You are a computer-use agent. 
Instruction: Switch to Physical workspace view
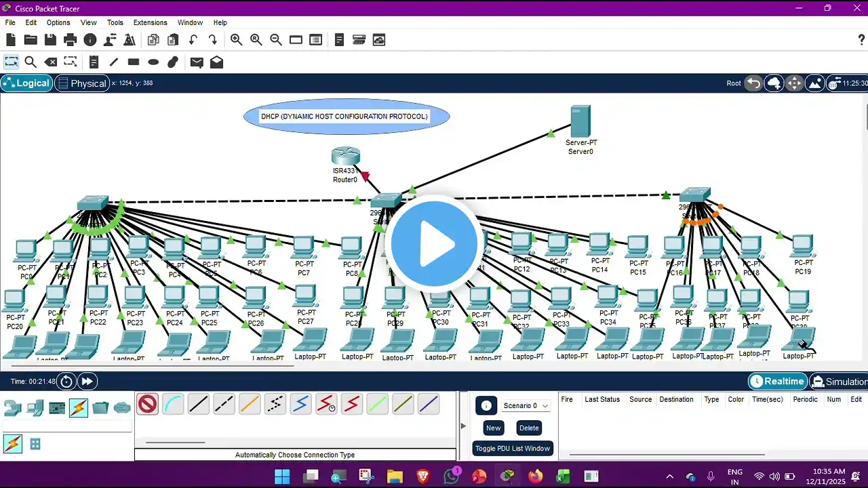(81, 83)
